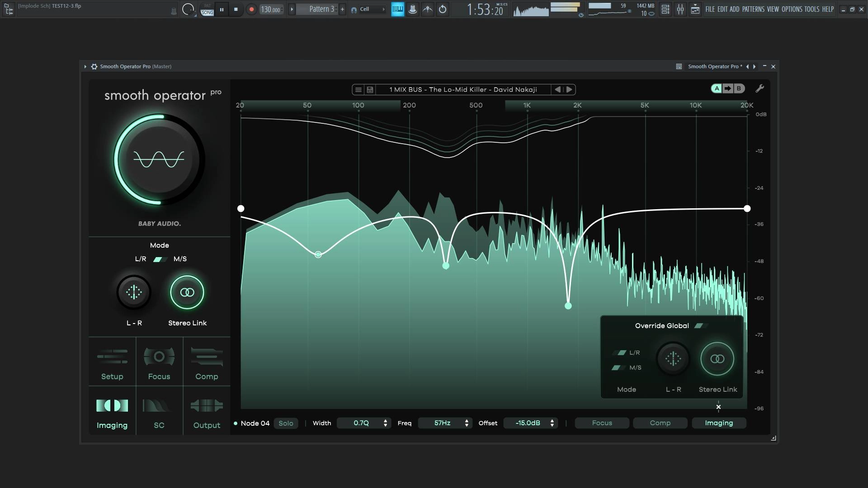Select the A state
Viewport: 868px width, 488px height.
717,89
